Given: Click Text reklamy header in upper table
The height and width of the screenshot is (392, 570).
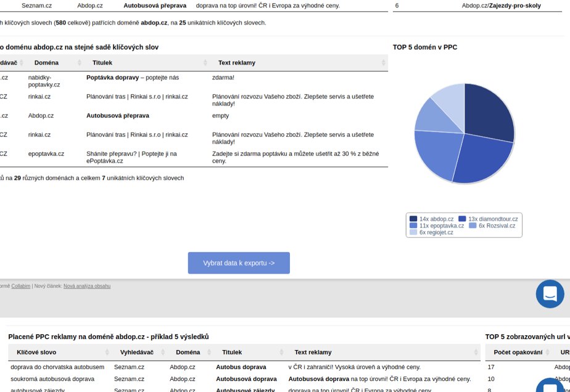Looking at the screenshot, I should pos(237,63).
